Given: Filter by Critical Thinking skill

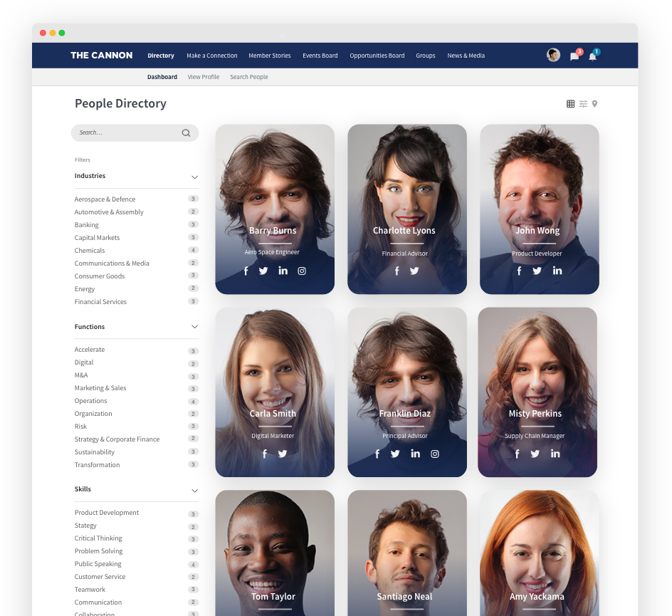Looking at the screenshot, I should pyautogui.click(x=98, y=538).
